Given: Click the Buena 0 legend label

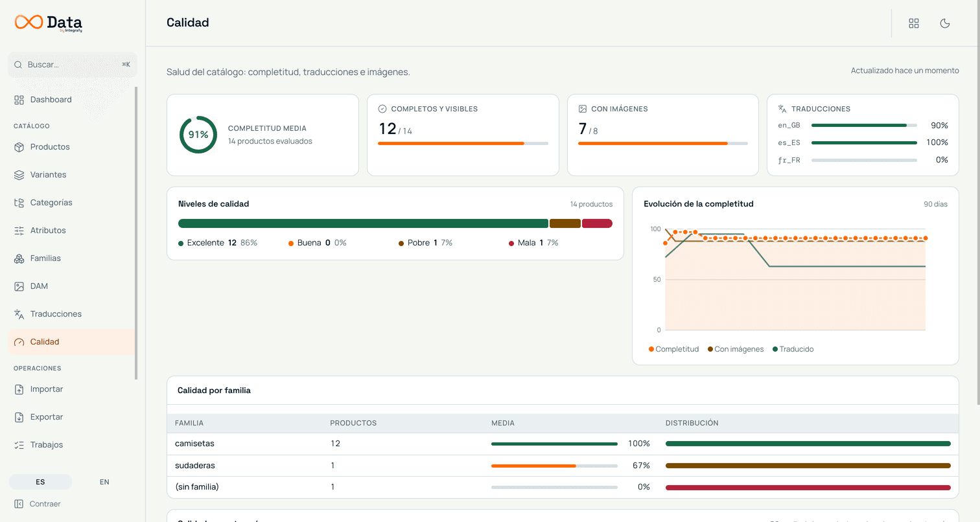Looking at the screenshot, I should click(318, 243).
